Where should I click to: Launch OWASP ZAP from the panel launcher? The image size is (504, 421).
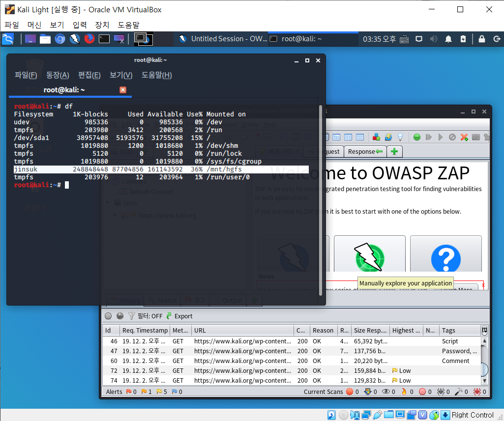click(x=75, y=39)
